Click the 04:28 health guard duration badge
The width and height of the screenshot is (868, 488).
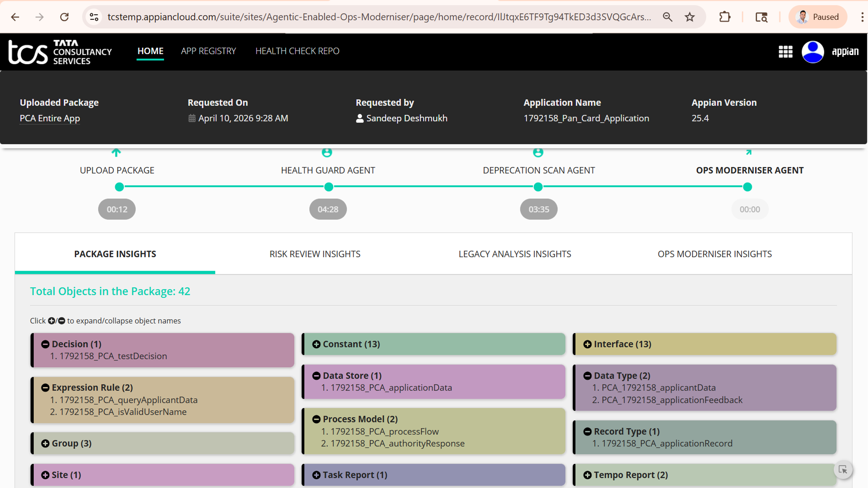pyautogui.click(x=328, y=209)
